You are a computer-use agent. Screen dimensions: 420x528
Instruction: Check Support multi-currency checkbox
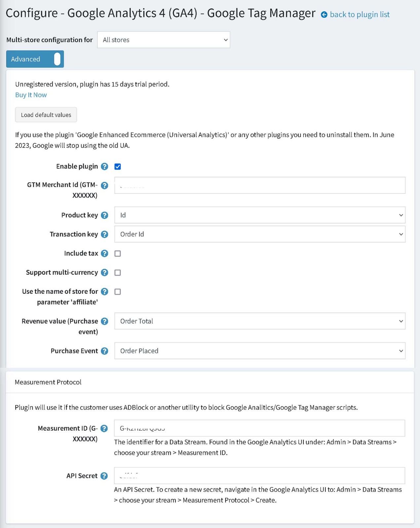(x=118, y=273)
